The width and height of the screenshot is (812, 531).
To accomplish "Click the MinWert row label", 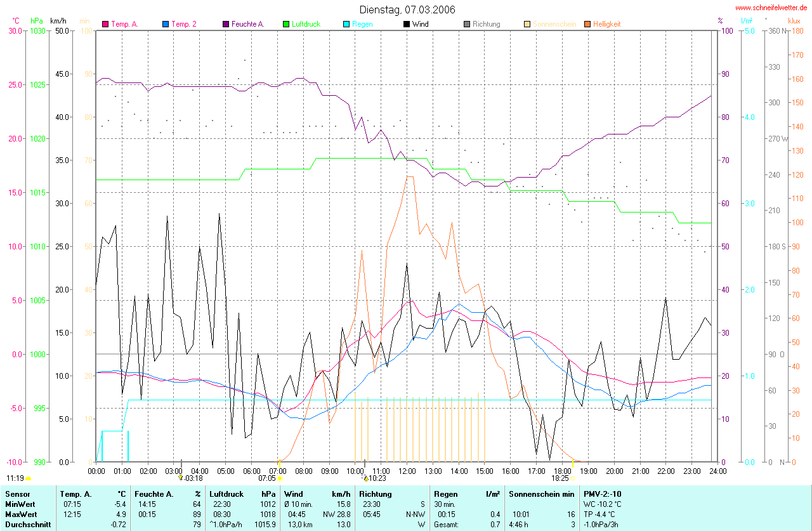I will coord(20,504).
